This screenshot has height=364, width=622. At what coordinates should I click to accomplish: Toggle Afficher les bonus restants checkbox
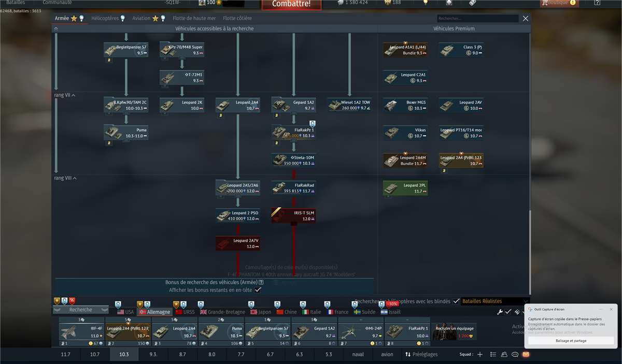(x=258, y=290)
